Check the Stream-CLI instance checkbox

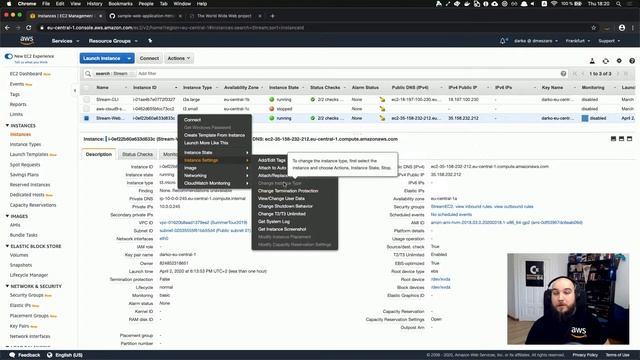pos(86,99)
